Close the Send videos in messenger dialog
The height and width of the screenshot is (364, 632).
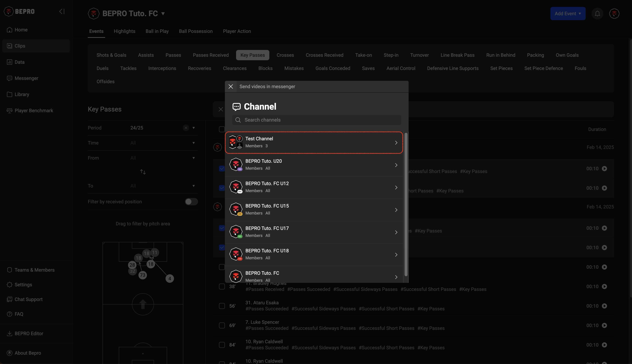click(x=231, y=87)
